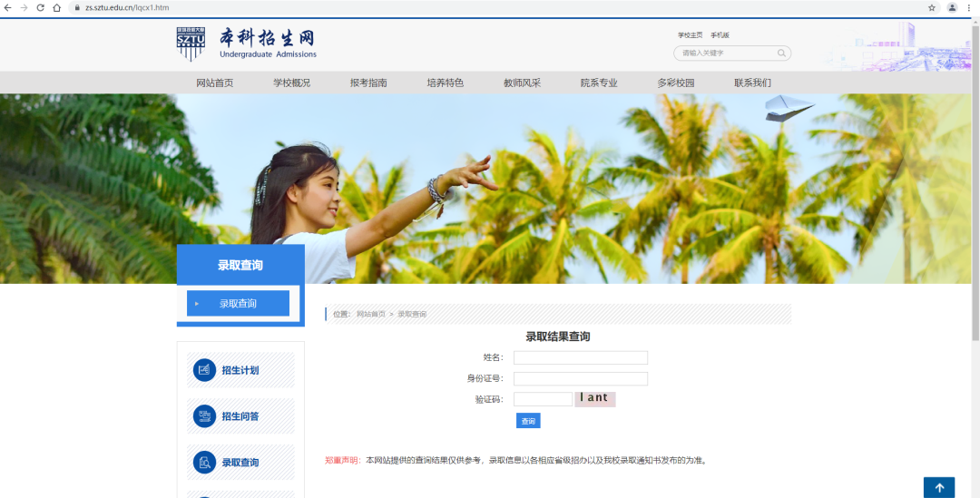Open 联系我们 navigation item

(x=753, y=83)
